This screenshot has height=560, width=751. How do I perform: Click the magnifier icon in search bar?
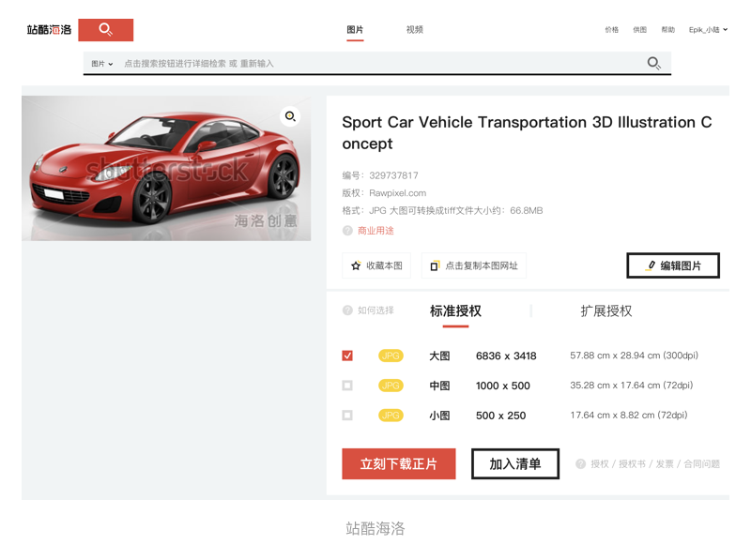point(653,63)
